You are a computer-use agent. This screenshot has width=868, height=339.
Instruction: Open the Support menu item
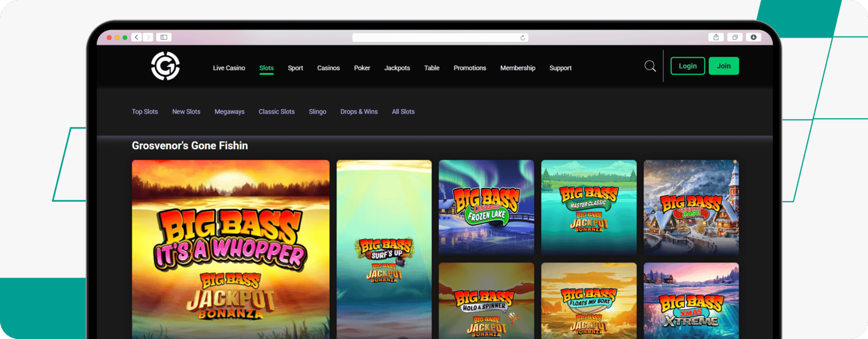[x=561, y=68]
